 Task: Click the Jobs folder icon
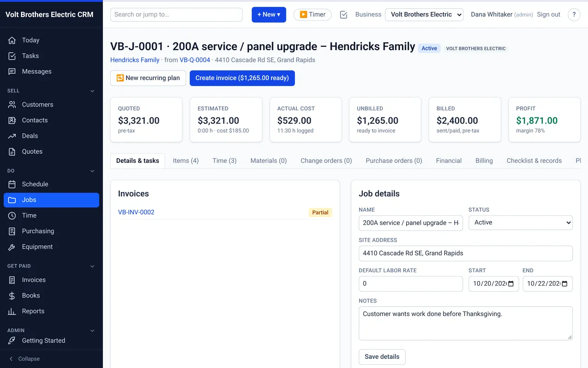click(12, 200)
